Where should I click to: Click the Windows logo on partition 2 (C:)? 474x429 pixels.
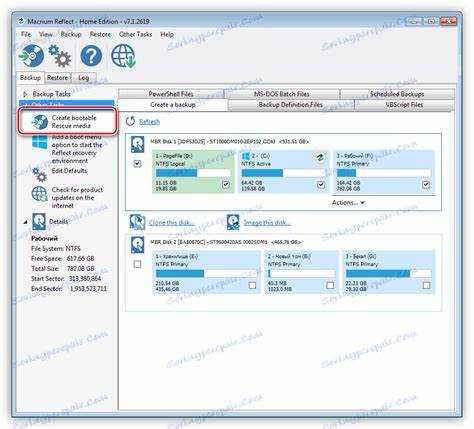246,156
